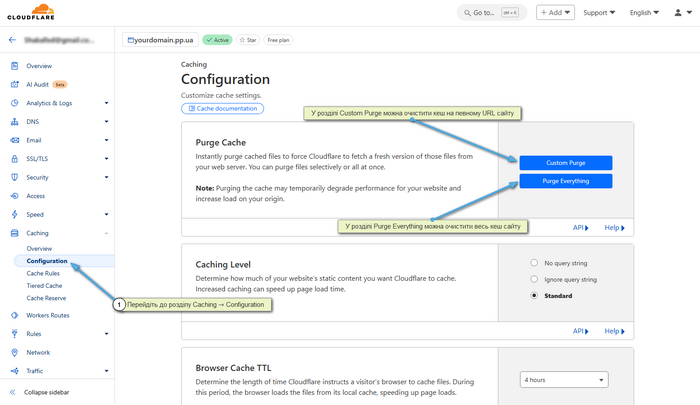Image resolution: width=700 pixels, height=405 pixels.
Task: Open the Support menu
Action: [599, 13]
